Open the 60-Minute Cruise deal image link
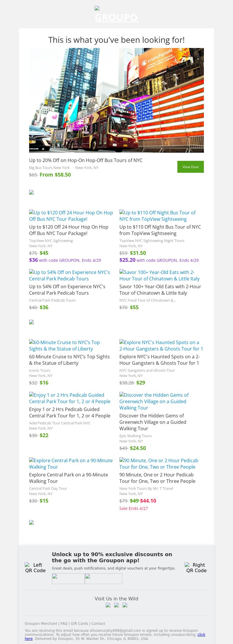The height and width of the screenshot is (644, 233). (64, 346)
